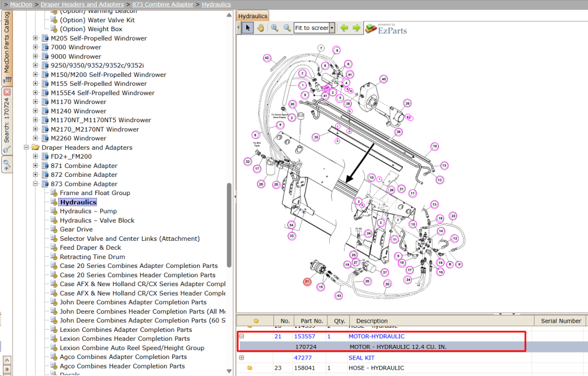
Task: Collapse the 873 Combine Adapter node
Action: 35,184
